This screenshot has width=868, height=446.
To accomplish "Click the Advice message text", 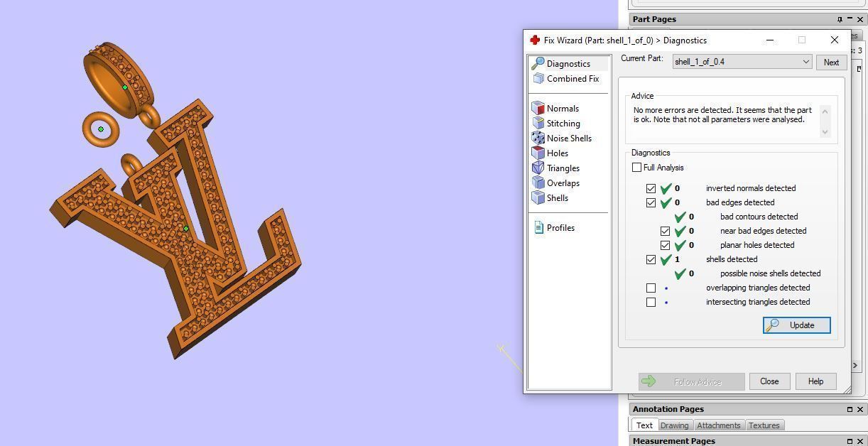I will pos(722,115).
